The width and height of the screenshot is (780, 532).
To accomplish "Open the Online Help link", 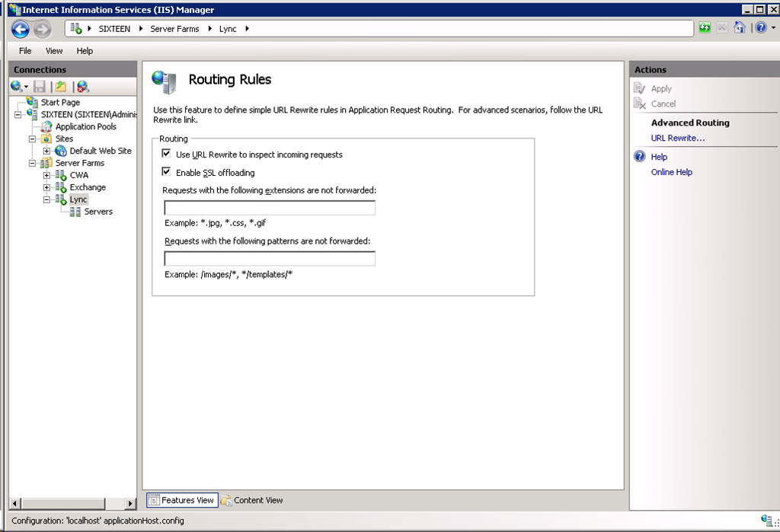I will (672, 172).
